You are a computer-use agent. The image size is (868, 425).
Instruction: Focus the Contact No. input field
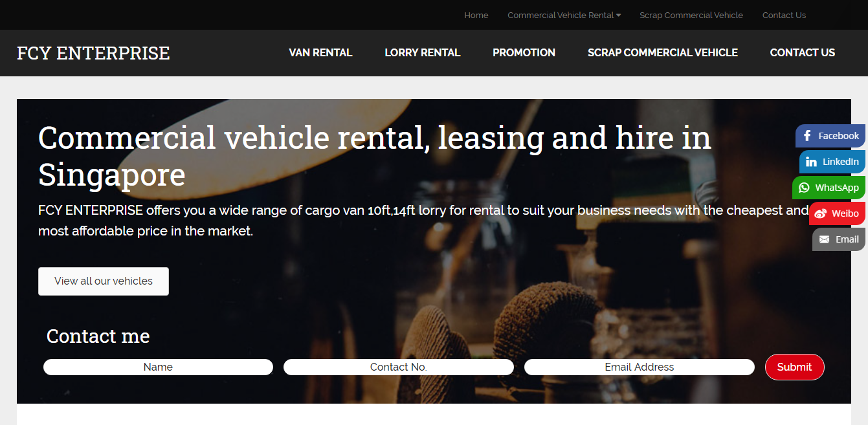coord(399,367)
